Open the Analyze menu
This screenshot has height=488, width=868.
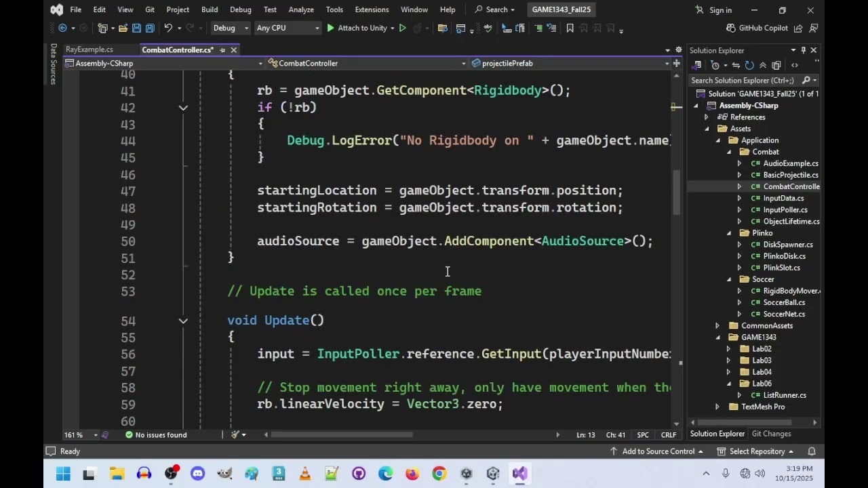pos(301,9)
